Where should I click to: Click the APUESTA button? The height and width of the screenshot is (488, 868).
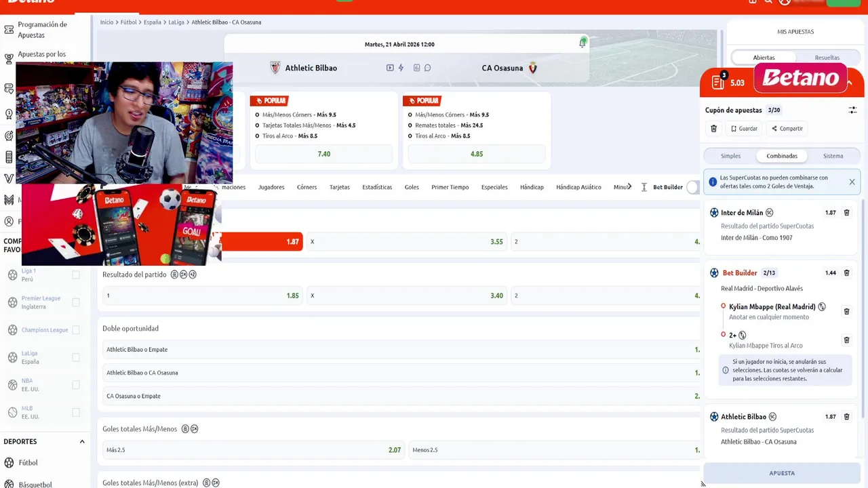coord(782,473)
